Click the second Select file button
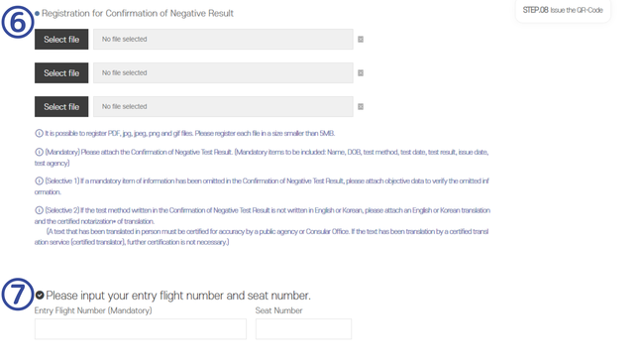644x363 pixels. point(61,72)
